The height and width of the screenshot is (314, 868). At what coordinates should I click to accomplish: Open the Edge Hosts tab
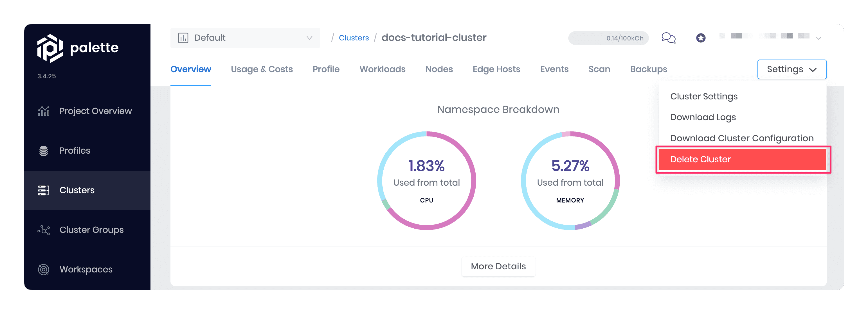click(496, 69)
